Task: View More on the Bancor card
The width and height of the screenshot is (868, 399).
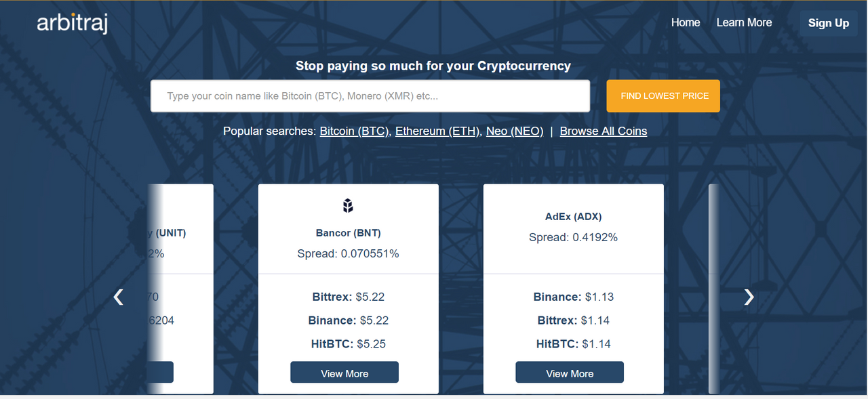Action: (x=344, y=373)
